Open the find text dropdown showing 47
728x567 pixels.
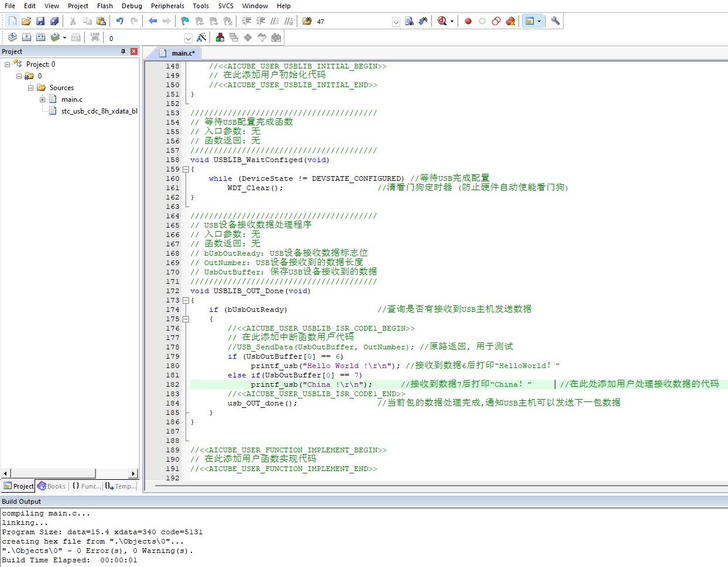click(396, 22)
